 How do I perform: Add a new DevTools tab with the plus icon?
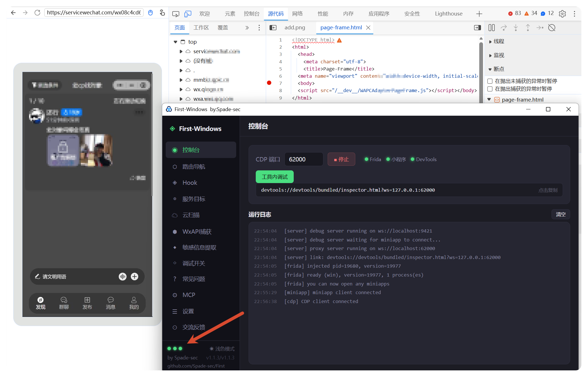click(479, 14)
